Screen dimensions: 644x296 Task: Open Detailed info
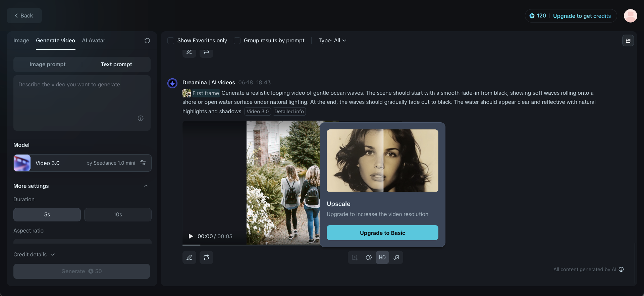(289, 112)
